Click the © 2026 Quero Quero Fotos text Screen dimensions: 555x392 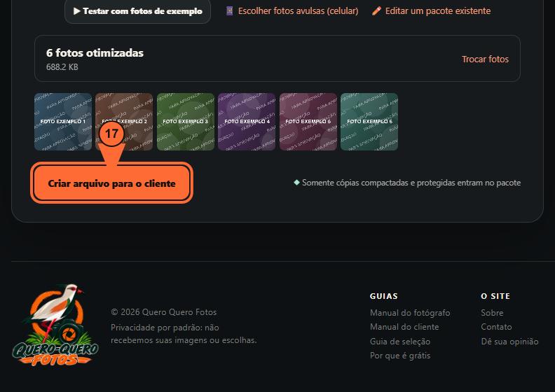163,312
